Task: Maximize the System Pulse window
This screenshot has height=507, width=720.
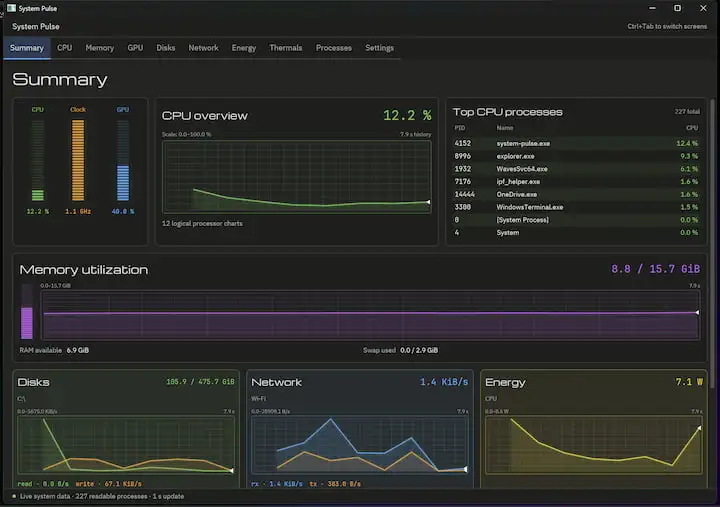Action: [x=677, y=8]
